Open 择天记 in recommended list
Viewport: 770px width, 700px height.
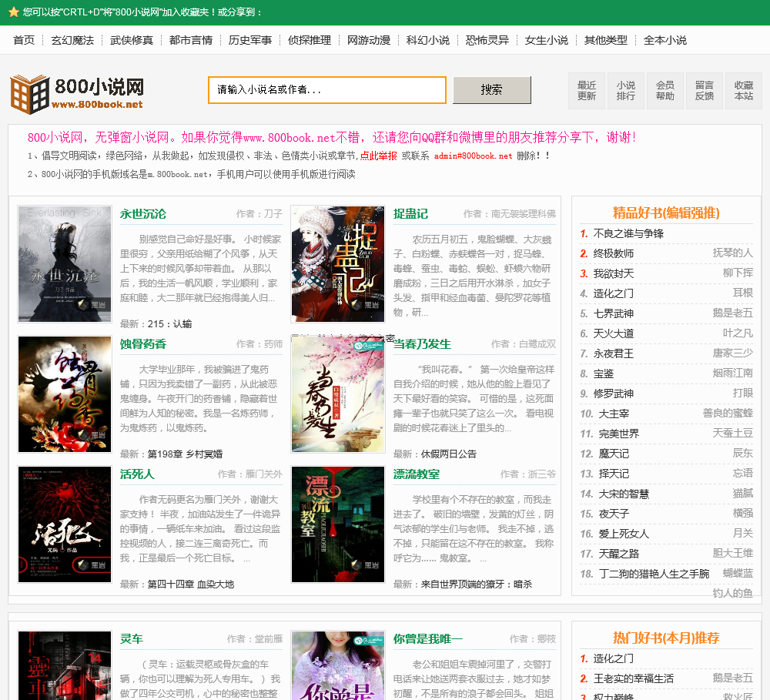[x=614, y=474]
